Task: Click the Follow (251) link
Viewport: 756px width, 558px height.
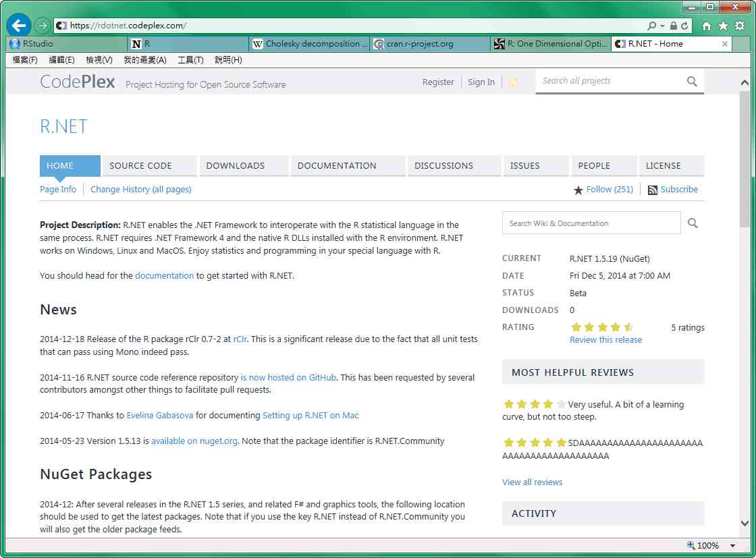Action: point(610,190)
